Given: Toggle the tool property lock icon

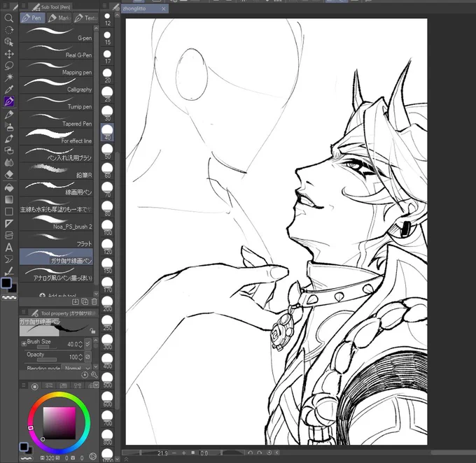Looking at the screenshot, I should click(x=92, y=330).
